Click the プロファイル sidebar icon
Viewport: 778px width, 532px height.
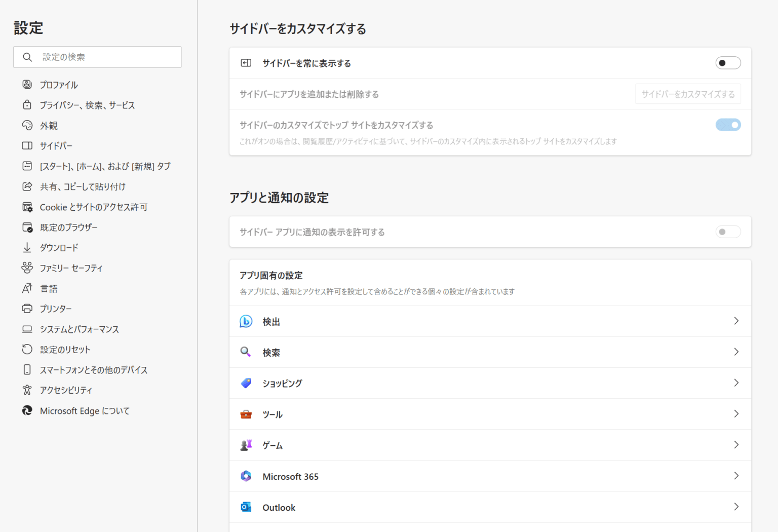pyautogui.click(x=27, y=85)
